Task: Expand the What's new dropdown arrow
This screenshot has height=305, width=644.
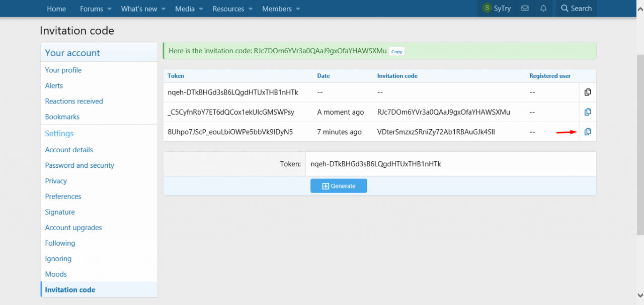Action: 166,9
